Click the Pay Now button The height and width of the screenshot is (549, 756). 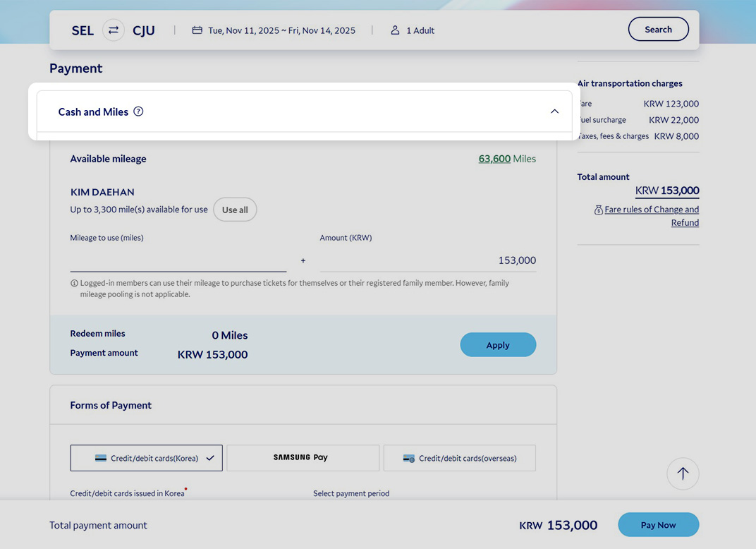tap(658, 525)
